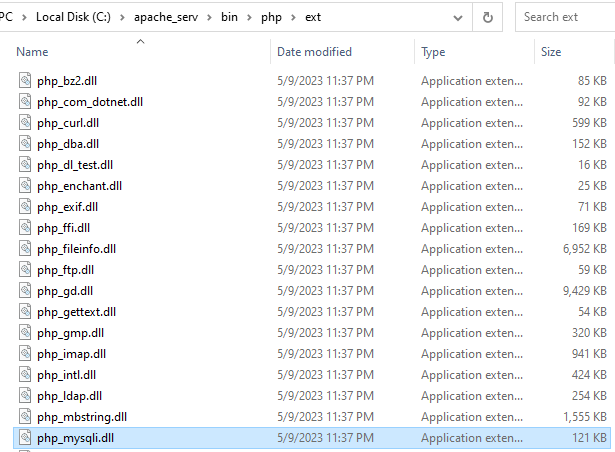Click the php_enchant.dll file icon
Viewport: 615px width, 452px height.
25,185
